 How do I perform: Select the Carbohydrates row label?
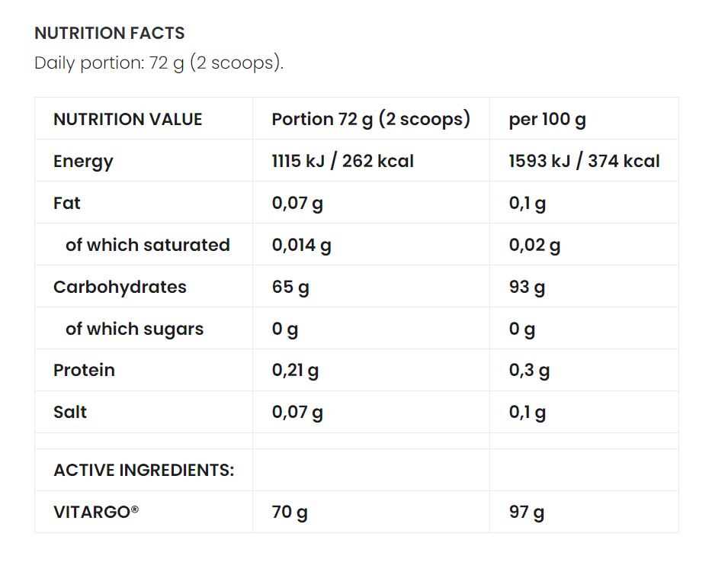click(x=120, y=288)
